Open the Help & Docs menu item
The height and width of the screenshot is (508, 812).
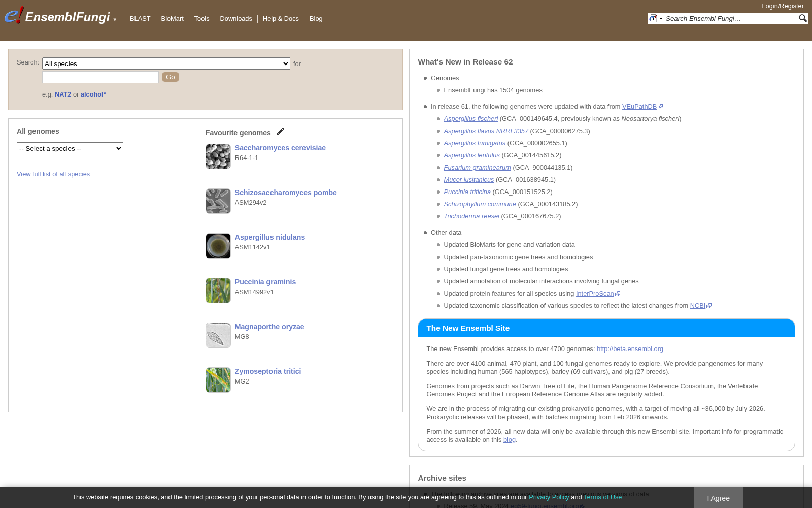click(281, 19)
